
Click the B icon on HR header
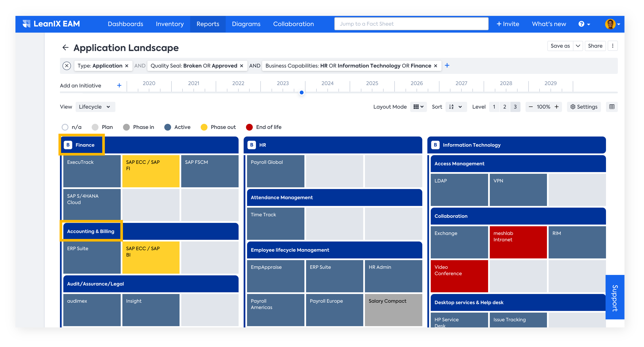coord(252,145)
